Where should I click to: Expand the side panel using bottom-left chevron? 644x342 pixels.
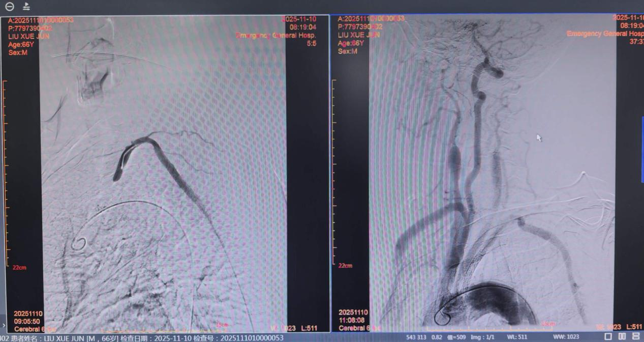coord(4,325)
